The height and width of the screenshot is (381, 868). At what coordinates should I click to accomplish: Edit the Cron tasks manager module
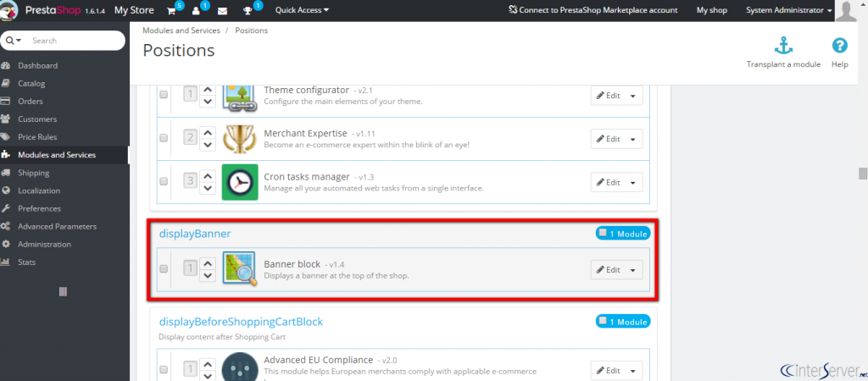click(x=609, y=183)
